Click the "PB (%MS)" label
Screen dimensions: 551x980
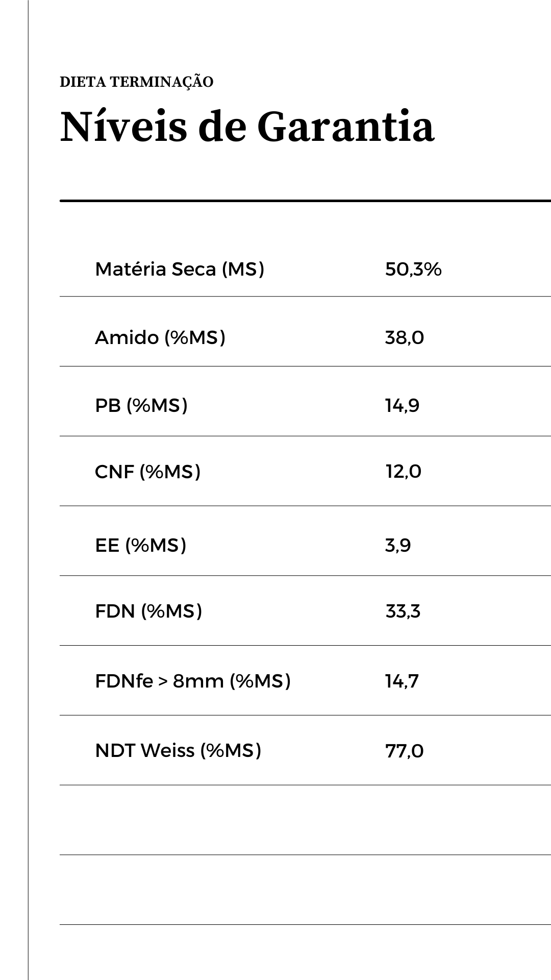(x=141, y=405)
